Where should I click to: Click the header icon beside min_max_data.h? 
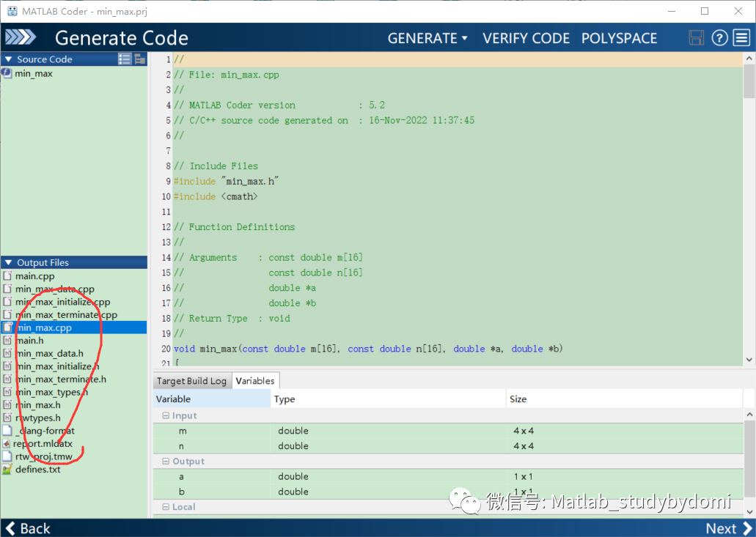tap(7, 353)
